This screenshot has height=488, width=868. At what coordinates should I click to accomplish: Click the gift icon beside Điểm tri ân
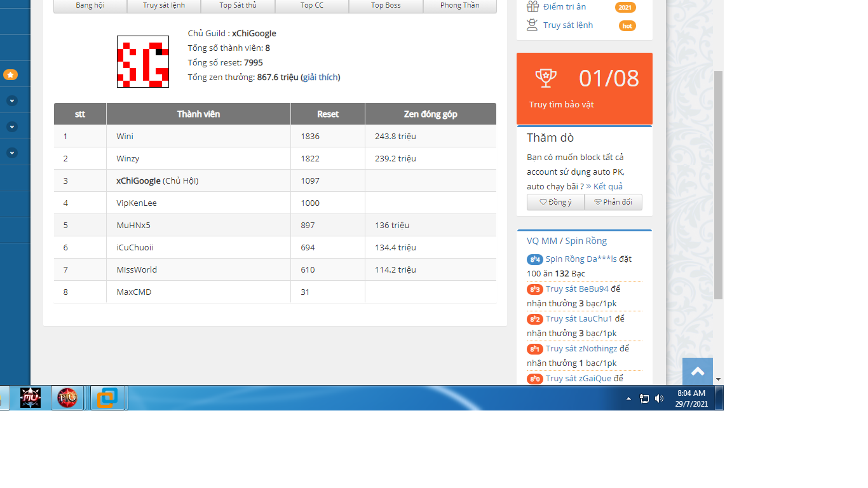[x=532, y=7]
